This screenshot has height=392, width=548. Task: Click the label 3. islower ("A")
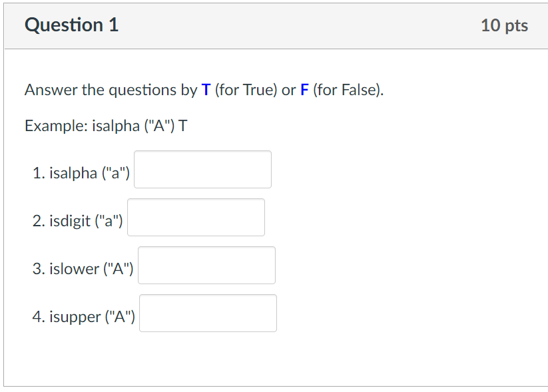[x=84, y=269]
